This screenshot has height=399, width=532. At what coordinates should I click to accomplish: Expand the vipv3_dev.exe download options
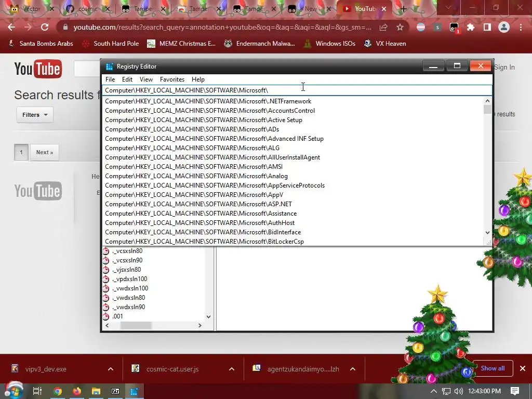point(111,369)
